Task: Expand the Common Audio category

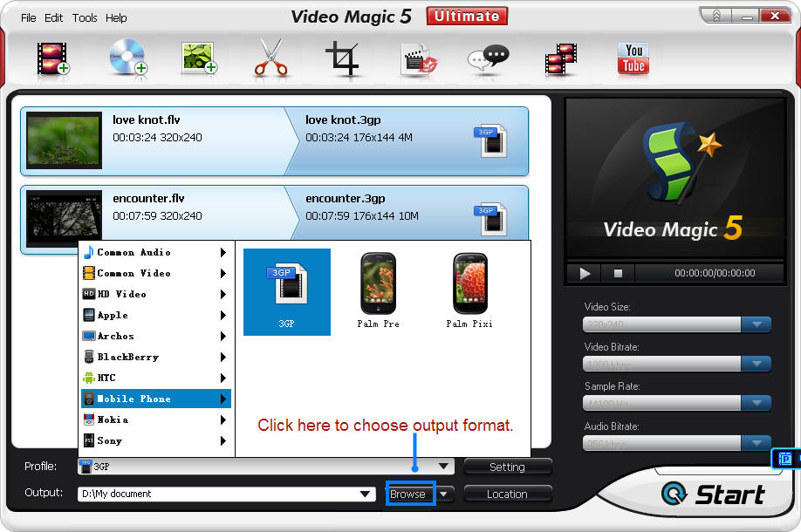Action: 156,252
